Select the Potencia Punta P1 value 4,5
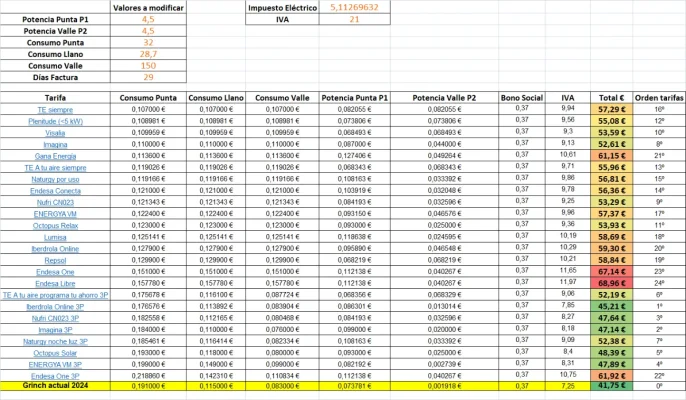Screen dimensions: 686x400 (148, 19)
